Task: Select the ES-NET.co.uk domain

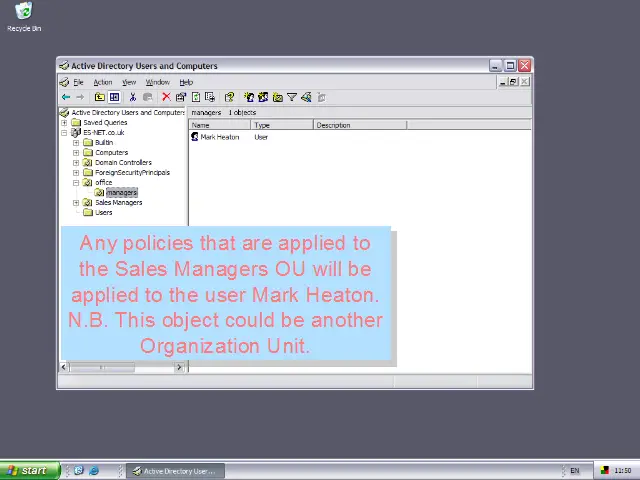Action: point(104,133)
